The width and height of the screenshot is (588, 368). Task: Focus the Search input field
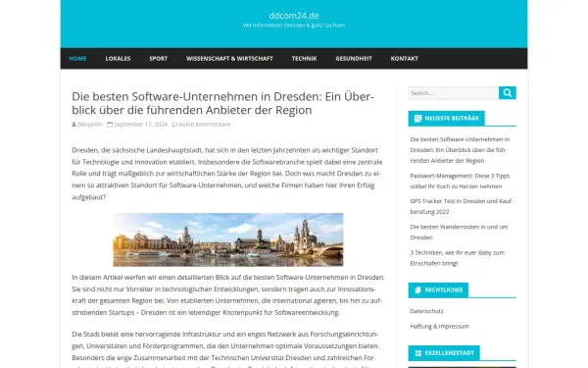tap(454, 93)
